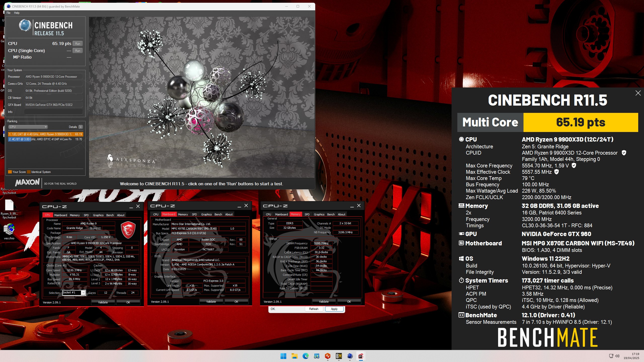This screenshot has width=644, height=362.
Task: Click the Identical System legend swatch
Action: point(29,172)
